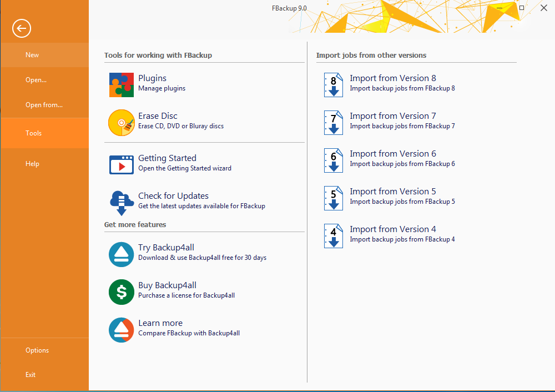Click 'Import backup jobs from FBackup 5' text

point(402,202)
